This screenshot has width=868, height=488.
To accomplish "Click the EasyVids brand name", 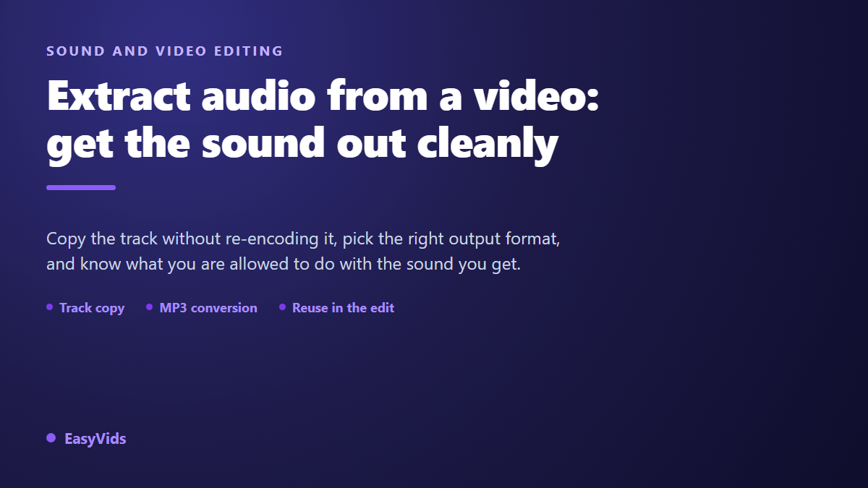I will pos(95,439).
